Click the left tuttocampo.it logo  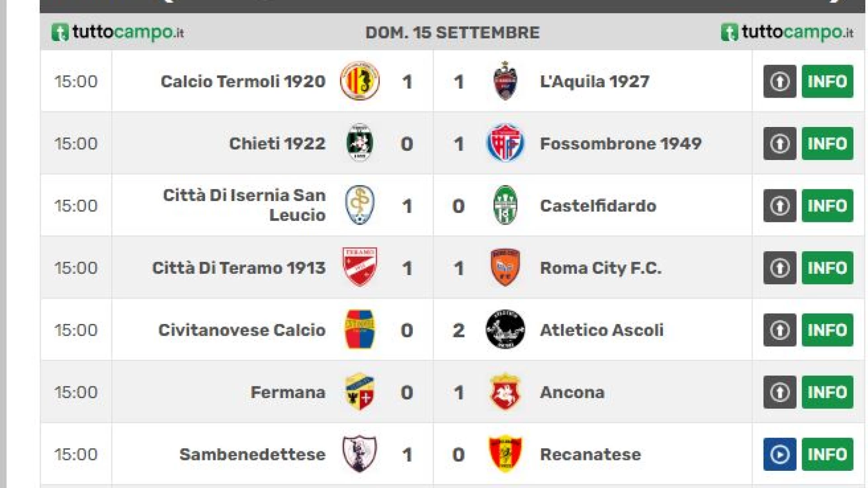point(118,32)
